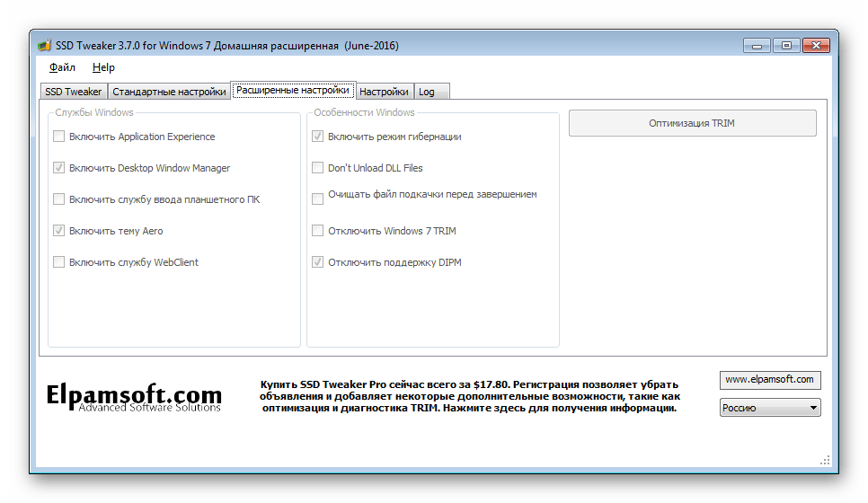Maximize the SSD Tweaker window
The width and height of the screenshot is (868, 503).
[786, 46]
